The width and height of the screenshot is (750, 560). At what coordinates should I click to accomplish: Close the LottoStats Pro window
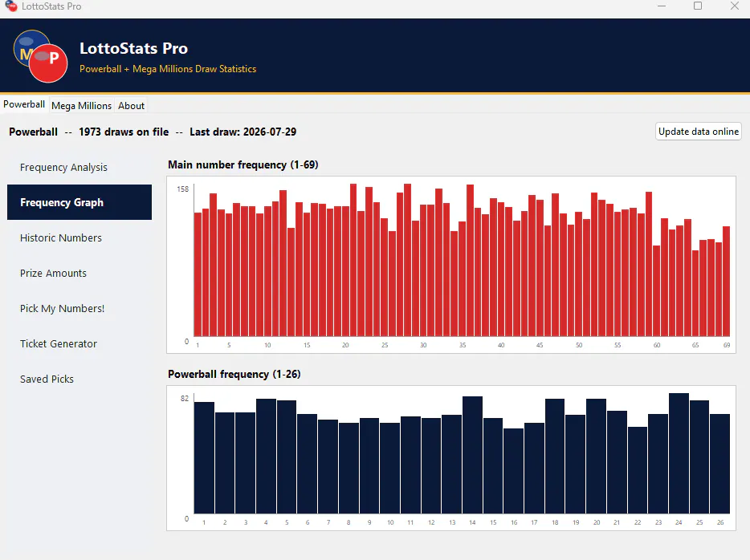coord(734,6)
